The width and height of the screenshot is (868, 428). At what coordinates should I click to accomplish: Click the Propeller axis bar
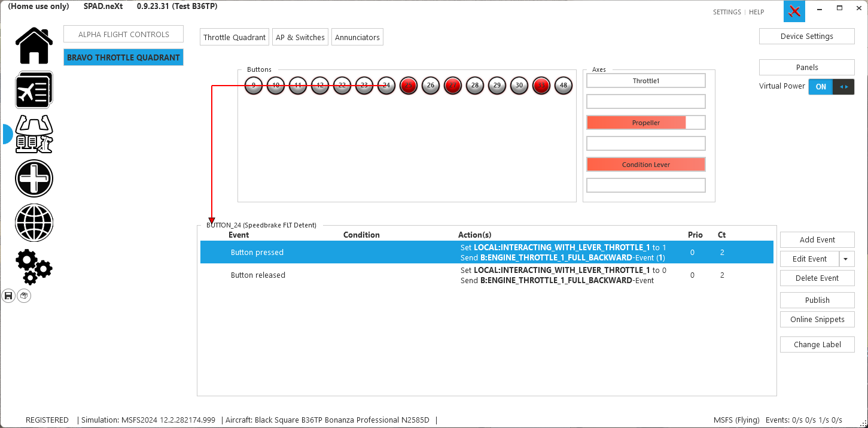(645, 123)
